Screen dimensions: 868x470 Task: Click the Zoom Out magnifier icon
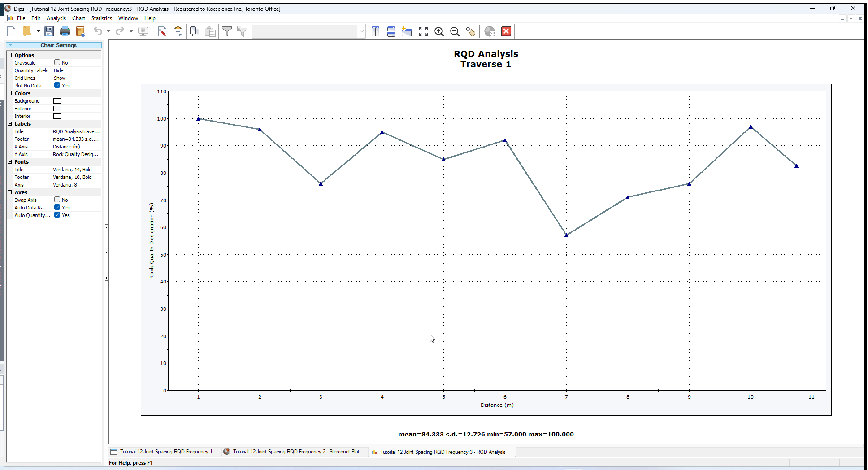point(455,31)
